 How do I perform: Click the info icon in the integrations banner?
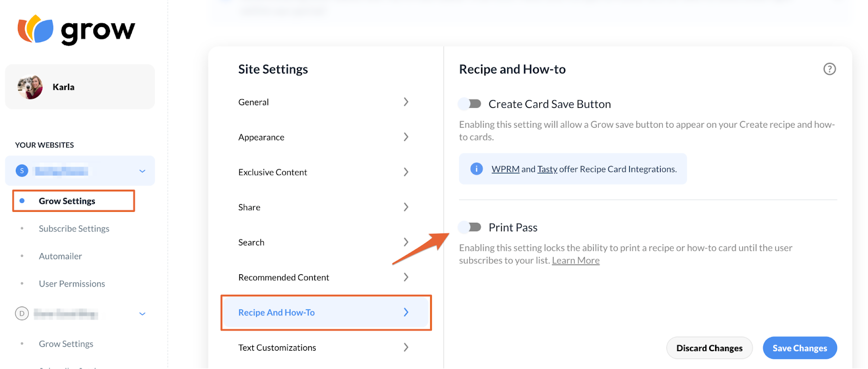(476, 169)
